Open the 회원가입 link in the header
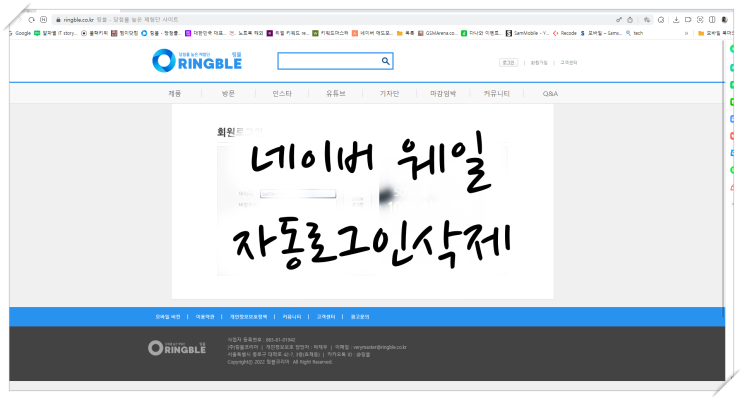This screenshot has height=400, width=743. 539,63
